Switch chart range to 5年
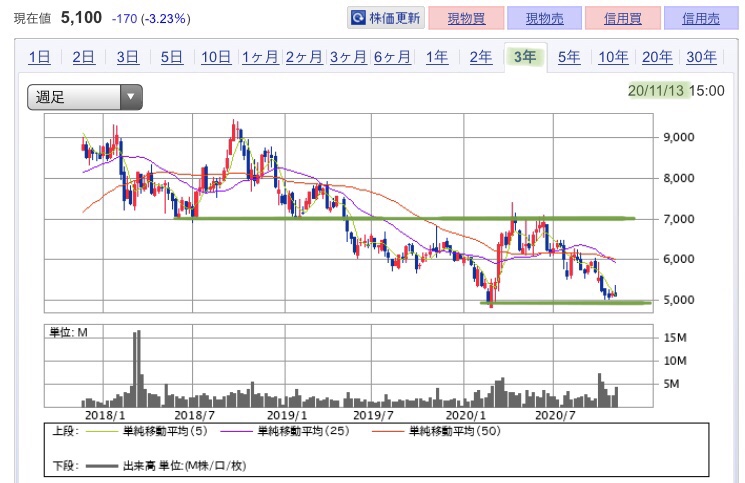Viewport: 745px width, 483px height. [x=569, y=57]
